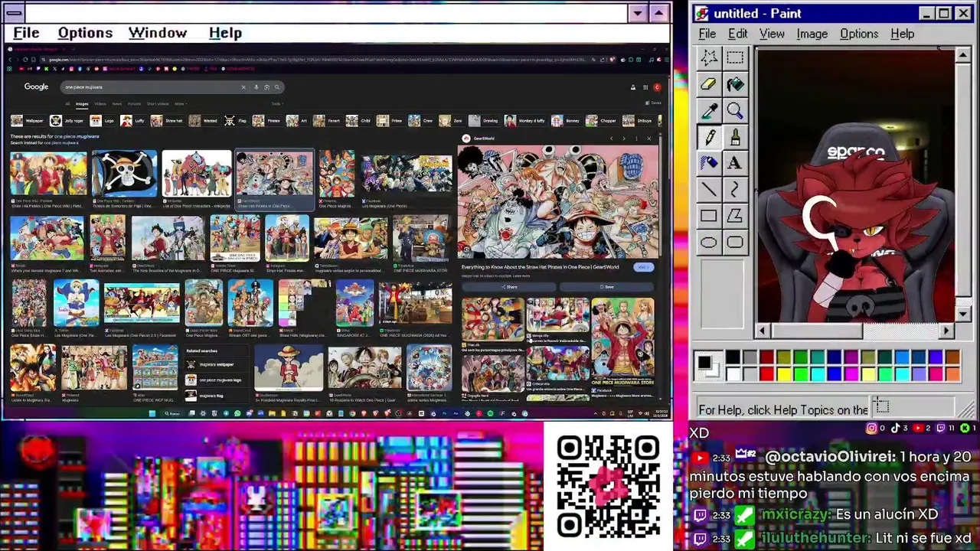Click the down arrow on outer window title bar
The height and width of the screenshot is (551, 980).
pos(638,13)
